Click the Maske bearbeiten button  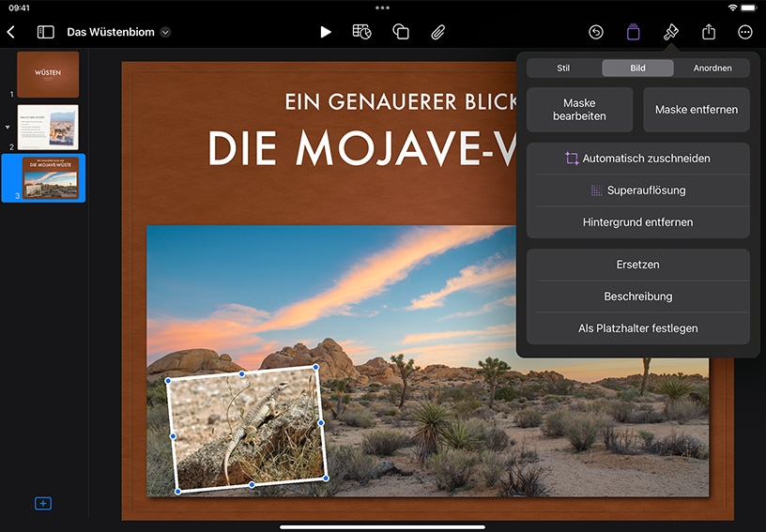pyautogui.click(x=579, y=110)
